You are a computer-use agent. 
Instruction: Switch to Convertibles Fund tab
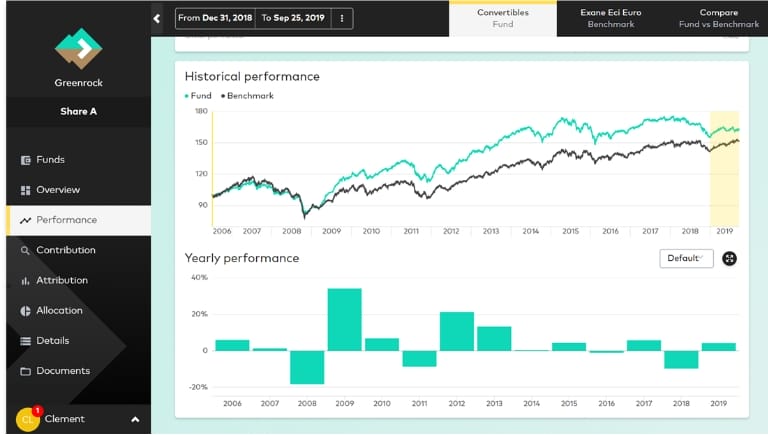[x=503, y=18]
